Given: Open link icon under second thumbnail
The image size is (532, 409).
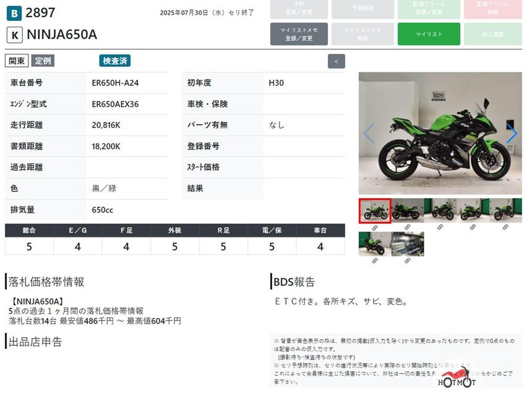Looking at the screenshot, I should (x=407, y=227).
